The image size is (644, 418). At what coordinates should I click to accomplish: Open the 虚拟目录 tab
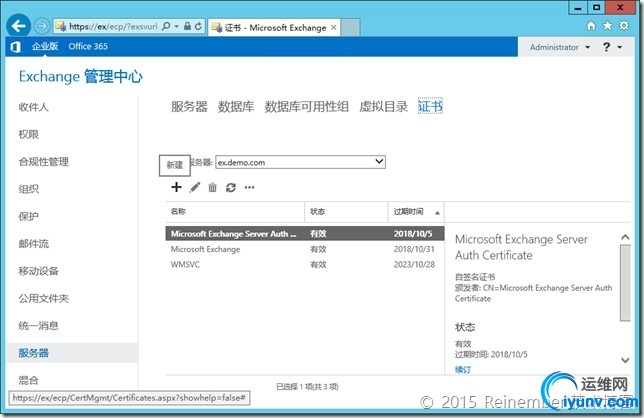pyautogui.click(x=383, y=107)
